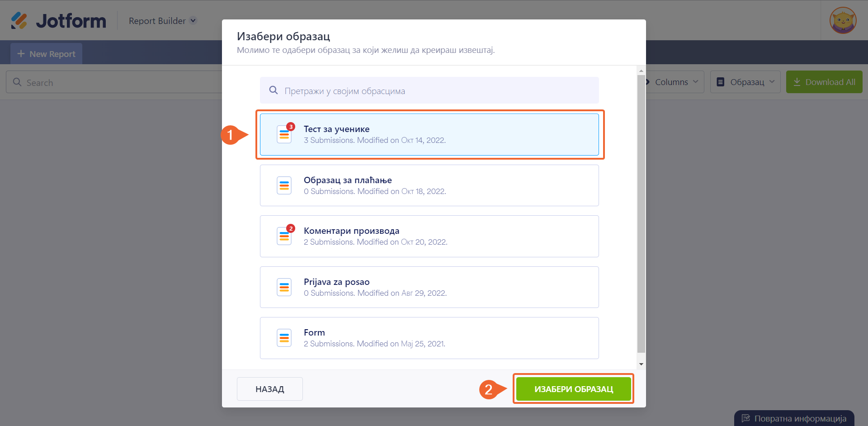The height and width of the screenshot is (426, 868).
Task: Select the Prijava za posao form
Action: [x=429, y=287]
